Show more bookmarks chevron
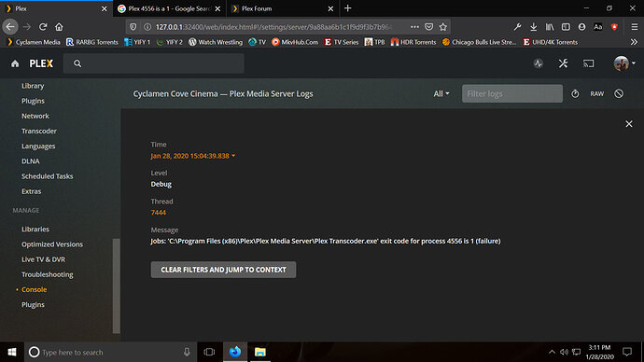This screenshot has width=644, height=362. tap(634, 42)
